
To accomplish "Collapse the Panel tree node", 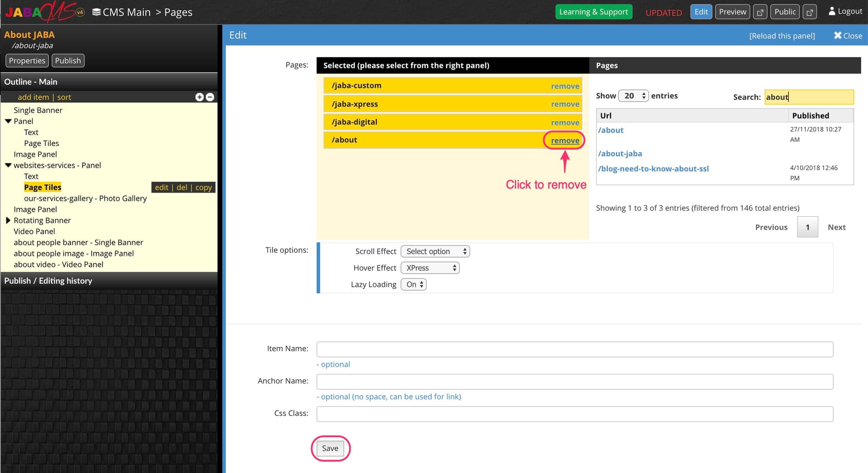I will pos(8,121).
